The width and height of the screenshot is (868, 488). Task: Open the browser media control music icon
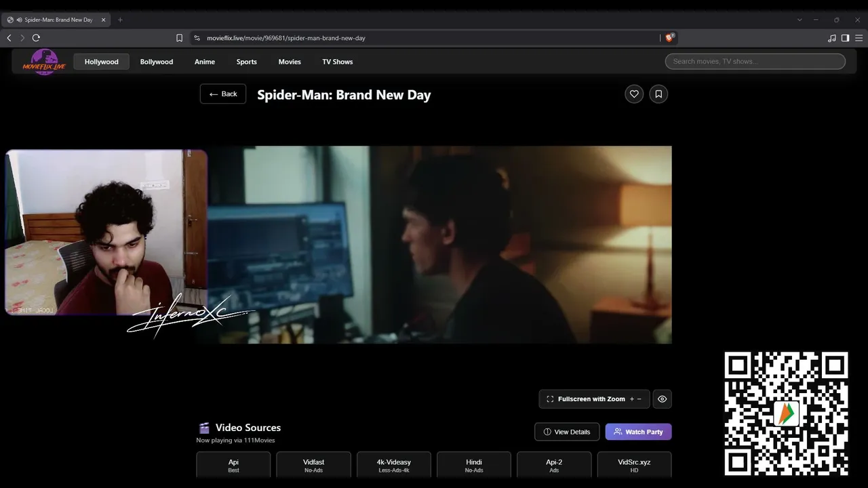click(832, 38)
